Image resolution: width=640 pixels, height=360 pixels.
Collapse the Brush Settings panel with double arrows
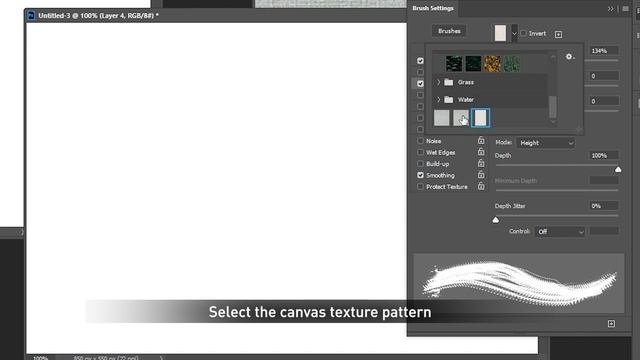pyautogui.click(x=610, y=9)
